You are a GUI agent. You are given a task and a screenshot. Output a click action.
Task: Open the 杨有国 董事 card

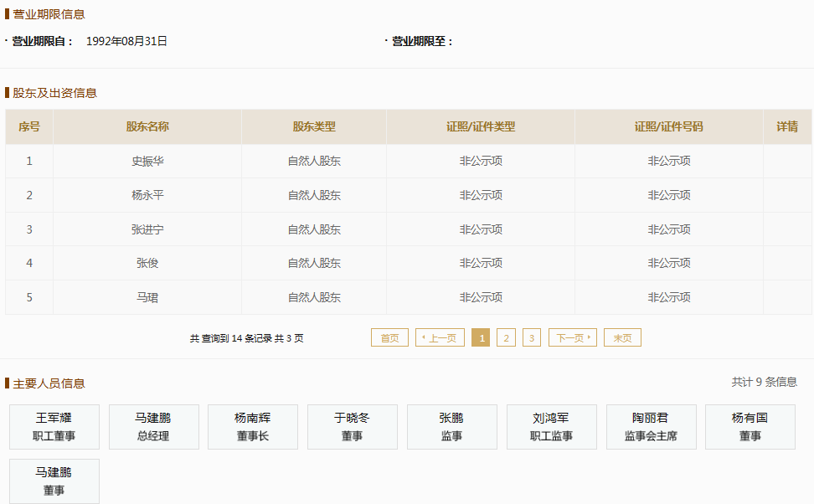click(750, 427)
